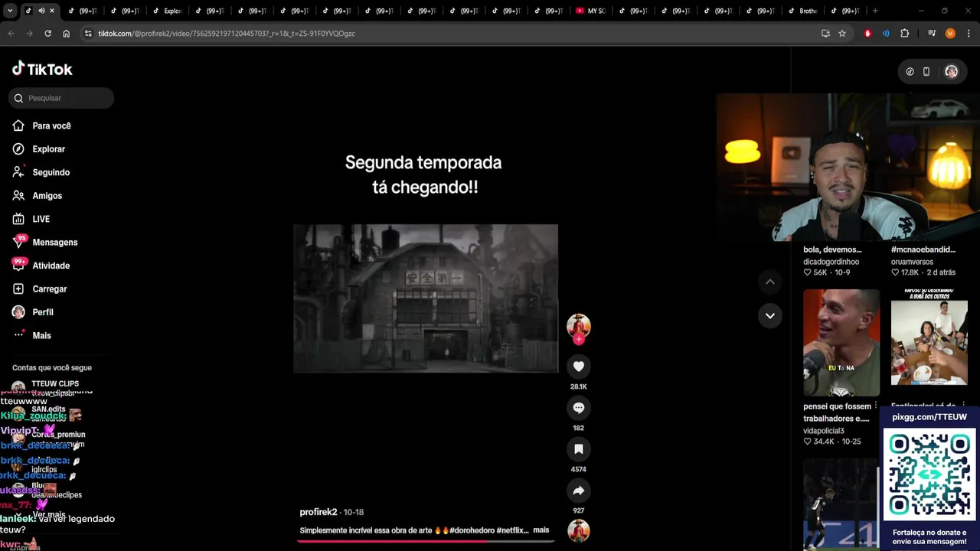Open the browser home button
Image resolution: width=980 pixels, height=551 pixels.
pyautogui.click(x=66, y=34)
